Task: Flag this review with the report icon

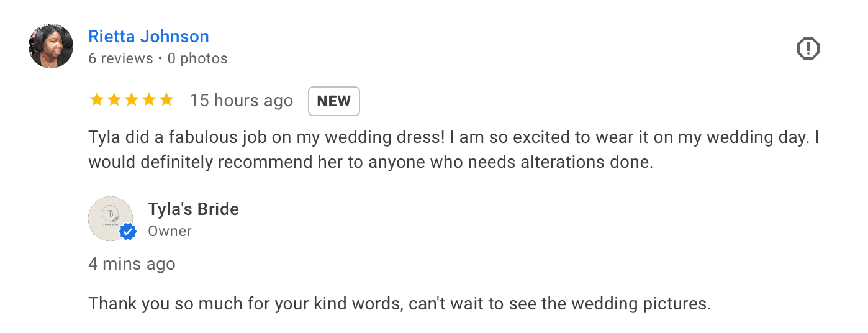Action: pyautogui.click(x=808, y=48)
